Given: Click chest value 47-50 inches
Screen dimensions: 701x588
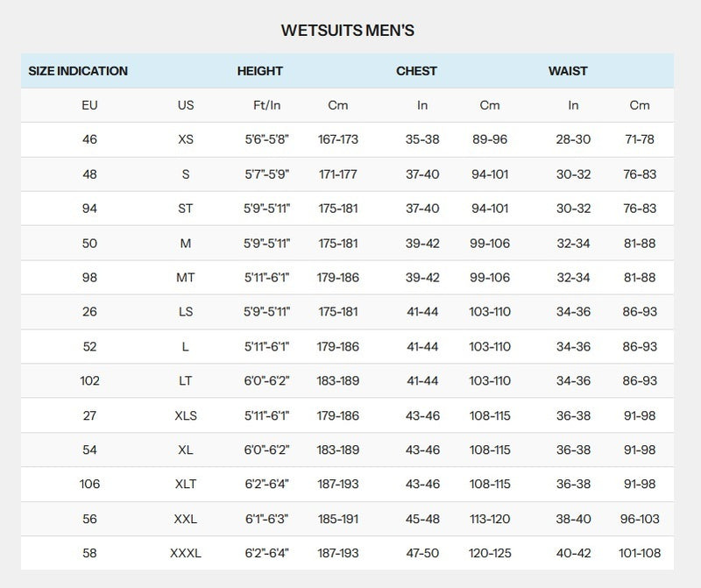Looking at the screenshot, I should point(422,553).
